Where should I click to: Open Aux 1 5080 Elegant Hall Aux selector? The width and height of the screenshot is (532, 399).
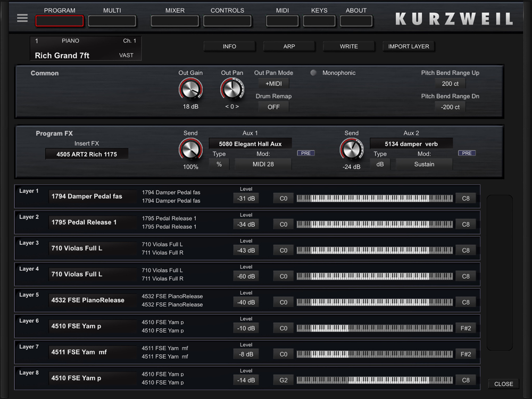251,144
